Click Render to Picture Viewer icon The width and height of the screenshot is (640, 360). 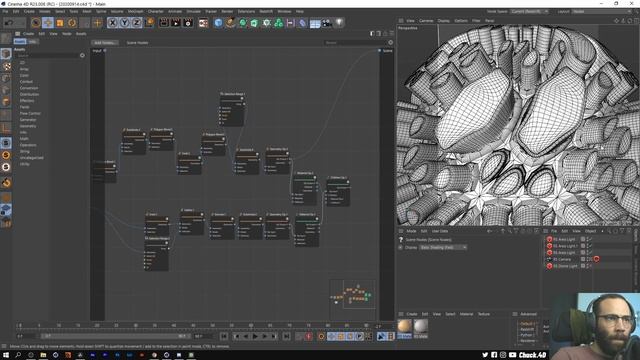click(176, 23)
